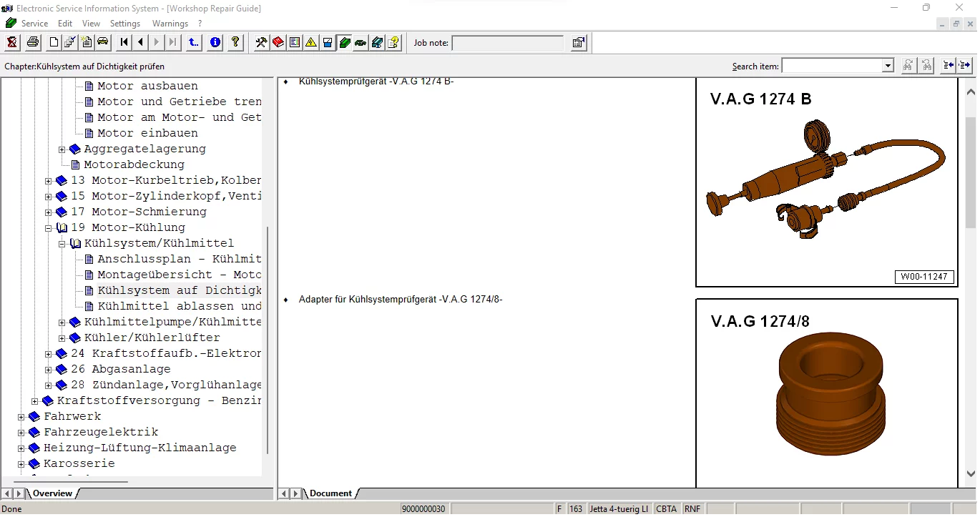Click the search forward binoculars button
Image resolution: width=980 pixels, height=517 pixels.
tap(908, 65)
